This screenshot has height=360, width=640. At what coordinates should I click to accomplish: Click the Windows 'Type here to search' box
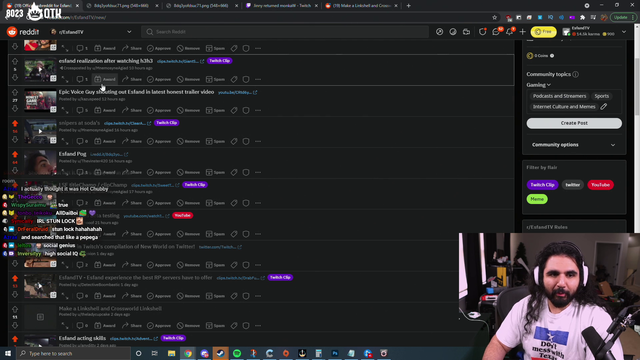tap(73, 353)
